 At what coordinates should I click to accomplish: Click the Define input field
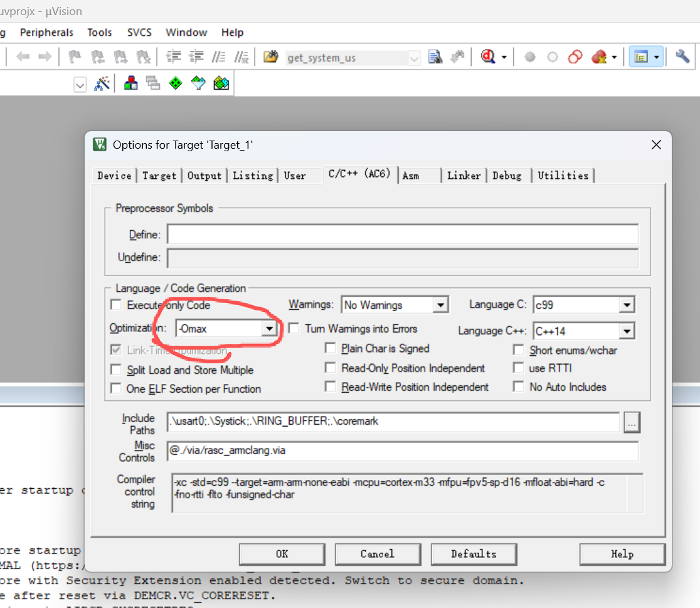[403, 234]
